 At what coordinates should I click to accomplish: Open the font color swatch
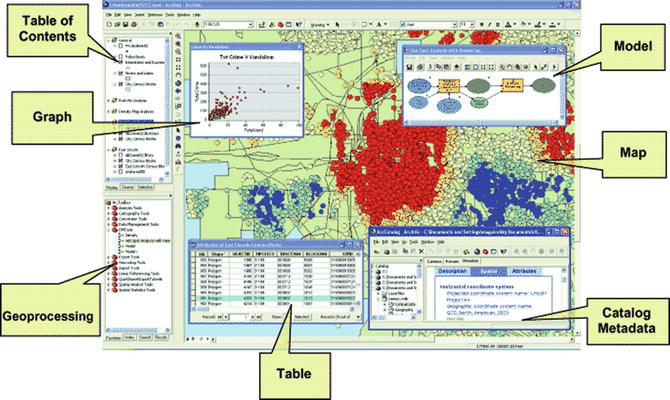tap(508, 24)
